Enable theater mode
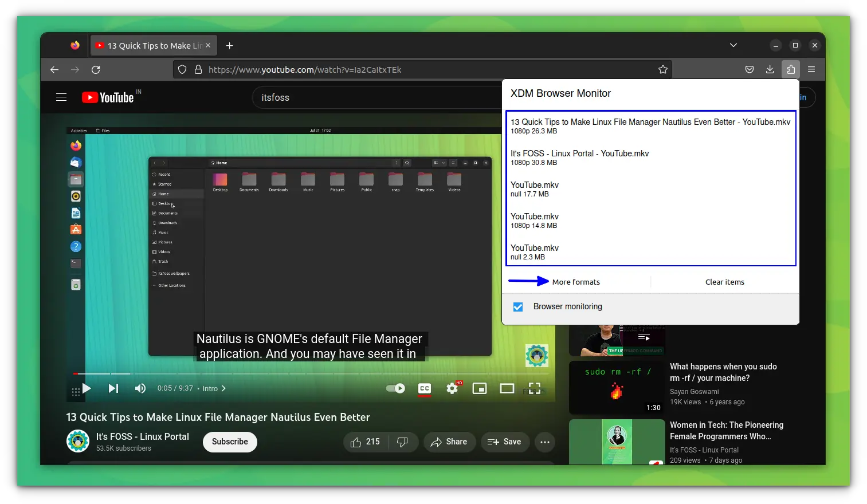Screen dimensions: 867x504 click(507, 388)
